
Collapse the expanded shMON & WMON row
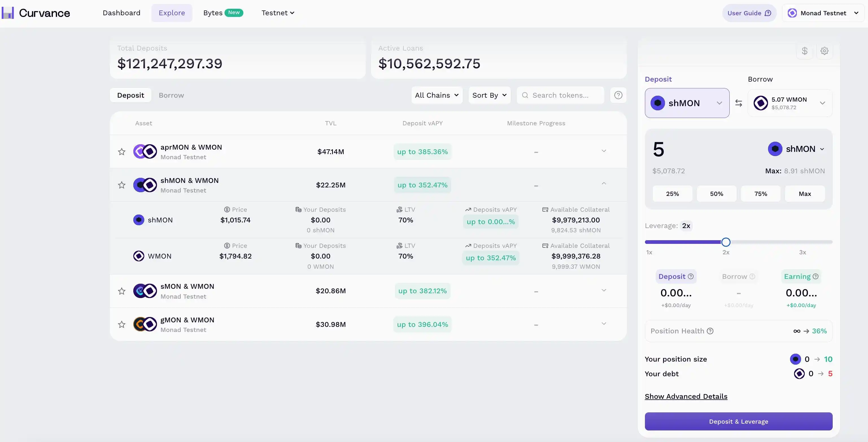point(603,184)
